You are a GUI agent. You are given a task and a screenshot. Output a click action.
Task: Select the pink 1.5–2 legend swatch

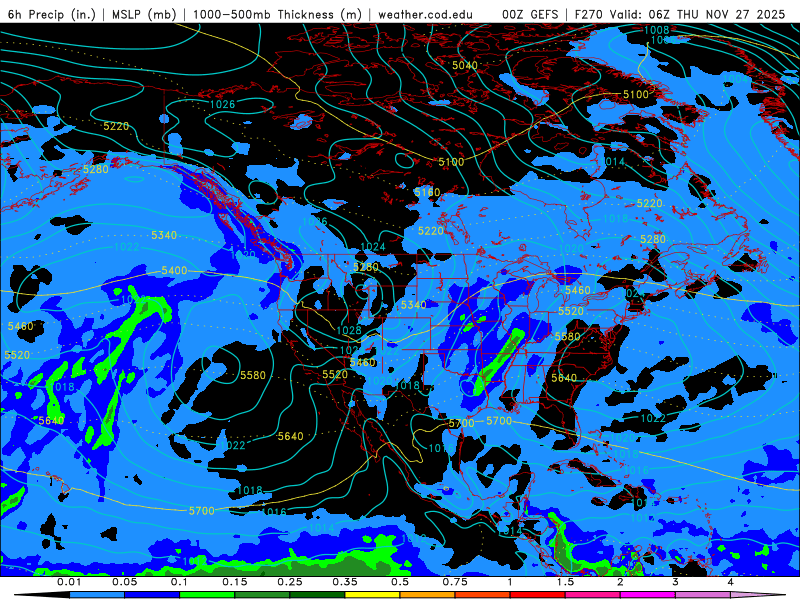[x=593, y=595]
